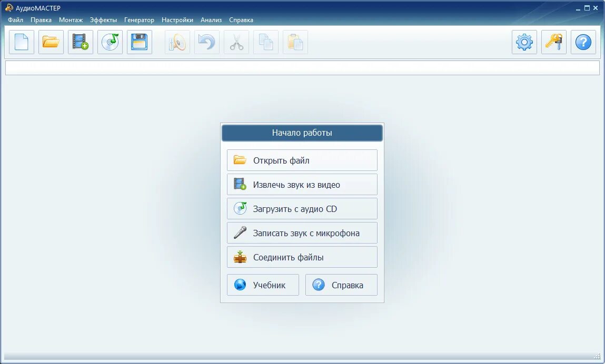Screen dimensions: 605x364
Task: Click the scissors cut icon
Action: (236, 42)
